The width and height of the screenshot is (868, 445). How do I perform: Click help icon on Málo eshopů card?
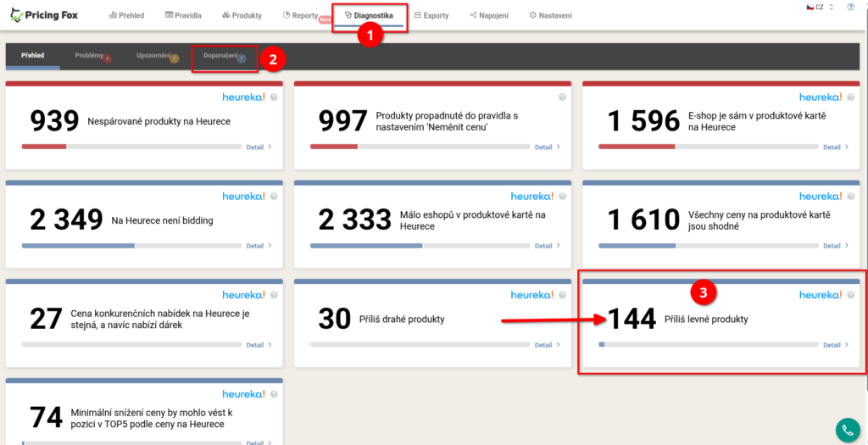pyautogui.click(x=563, y=196)
